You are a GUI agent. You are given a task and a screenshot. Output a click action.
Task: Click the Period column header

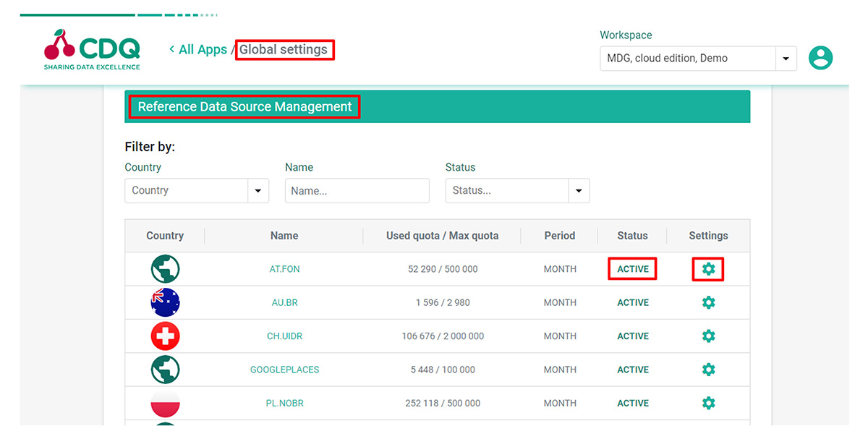coord(560,236)
